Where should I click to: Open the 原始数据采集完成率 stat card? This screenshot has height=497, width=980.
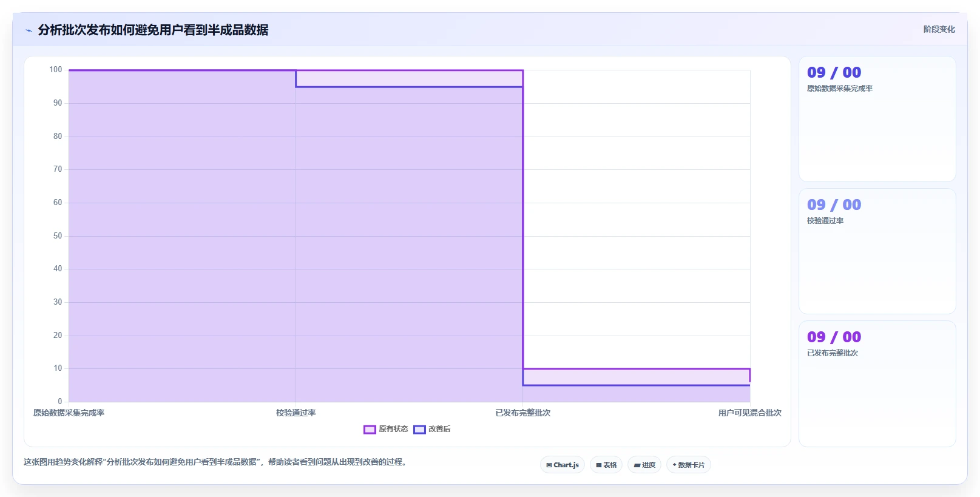[877, 119]
